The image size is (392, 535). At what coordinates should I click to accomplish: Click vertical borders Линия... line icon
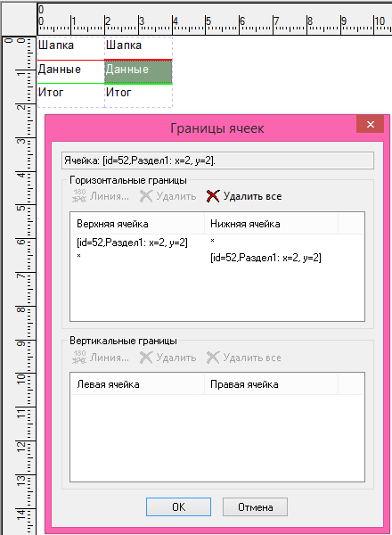pyautogui.click(x=79, y=358)
